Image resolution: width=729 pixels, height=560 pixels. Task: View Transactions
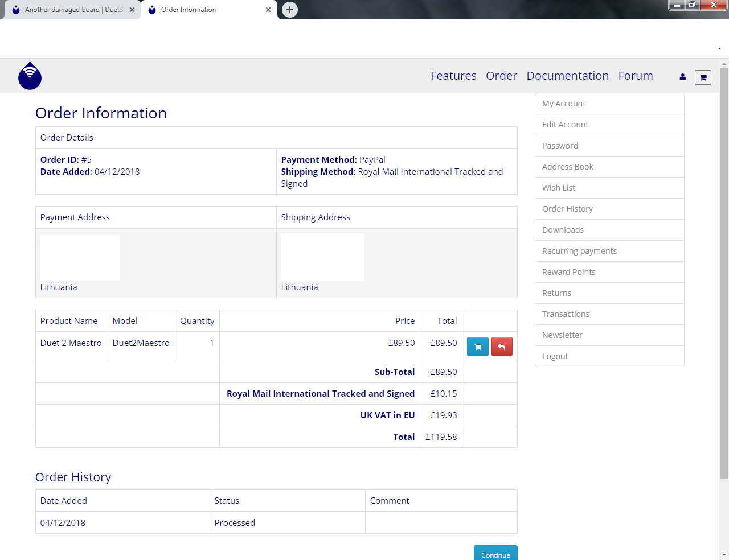609,314
